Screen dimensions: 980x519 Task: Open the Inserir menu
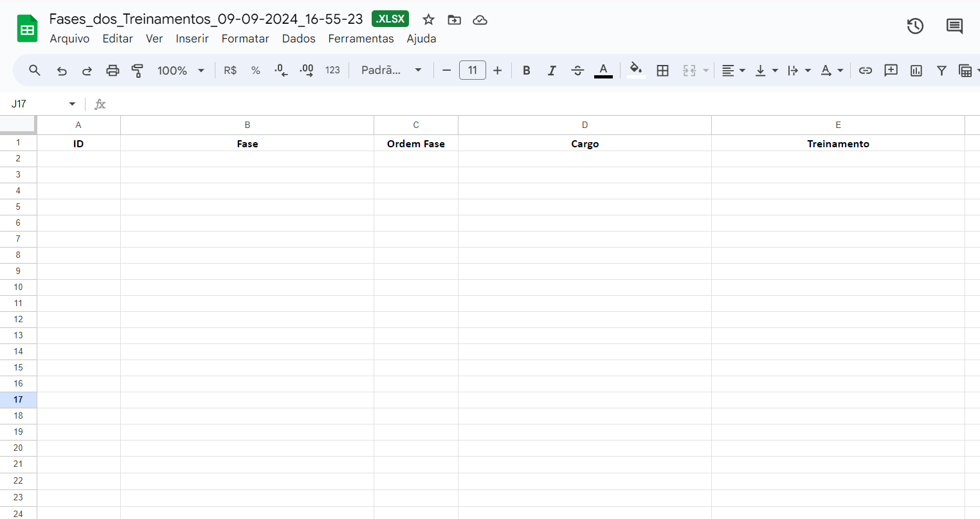[x=192, y=39]
